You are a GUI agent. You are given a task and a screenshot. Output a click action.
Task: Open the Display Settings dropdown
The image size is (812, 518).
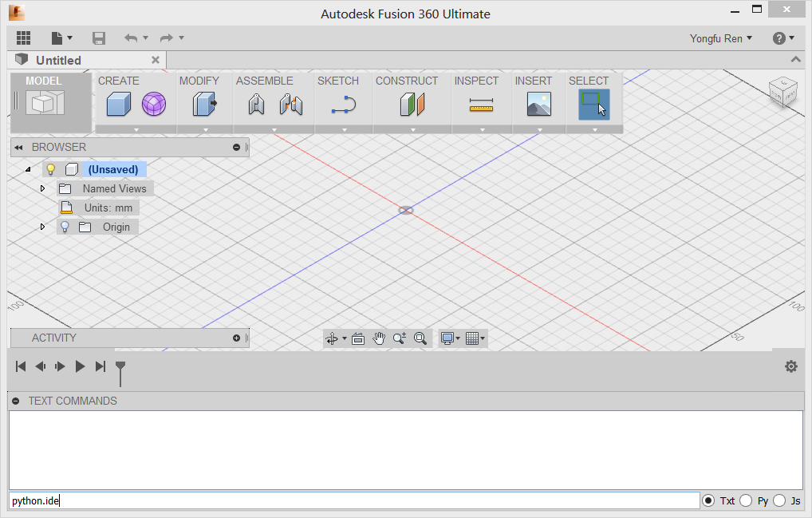pos(451,338)
